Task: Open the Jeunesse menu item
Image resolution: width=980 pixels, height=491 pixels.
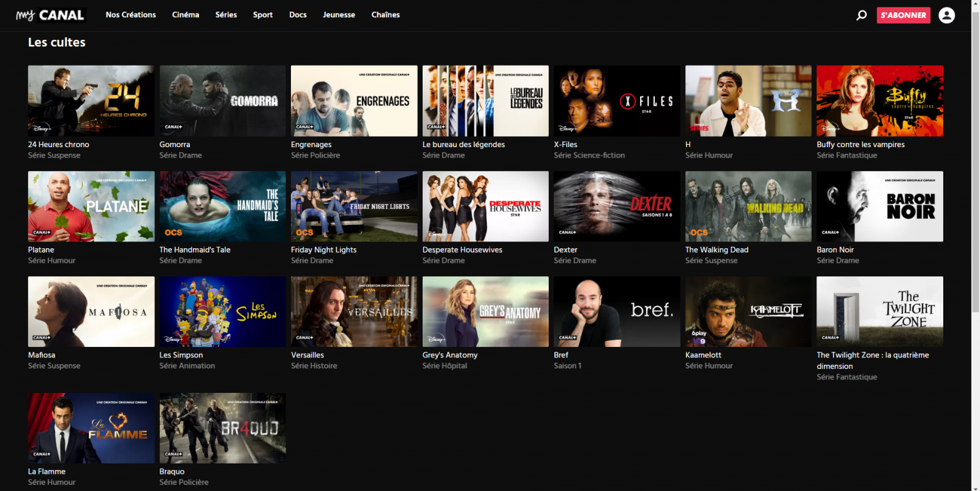Action: [339, 15]
